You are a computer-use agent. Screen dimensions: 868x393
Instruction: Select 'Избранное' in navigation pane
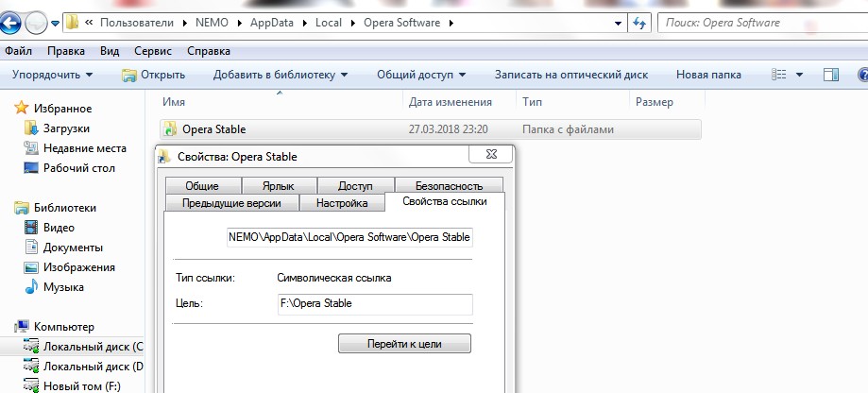point(63,109)
